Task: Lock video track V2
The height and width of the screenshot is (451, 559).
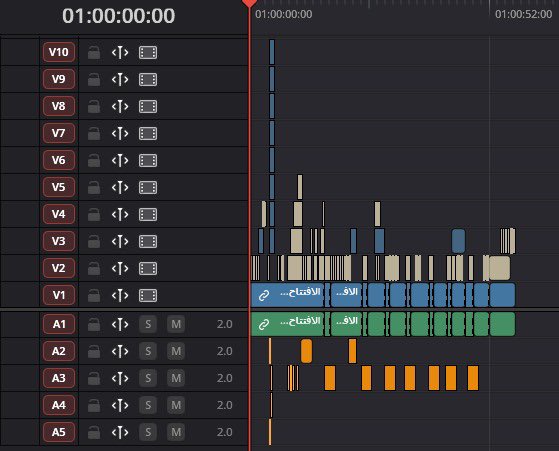Action: coord(94,268)
